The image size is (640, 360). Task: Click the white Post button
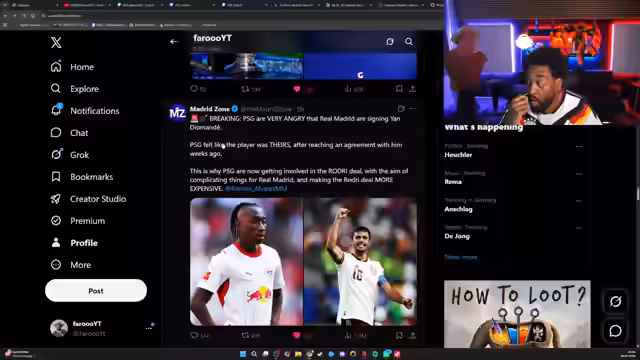point(96,291)
